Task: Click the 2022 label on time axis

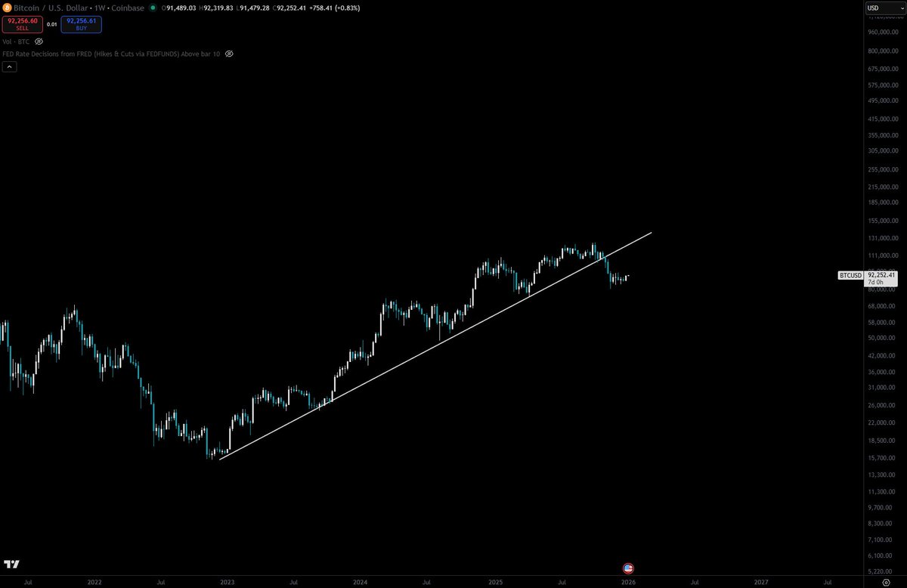Action: pyautogui.click(x=94, y=583)
